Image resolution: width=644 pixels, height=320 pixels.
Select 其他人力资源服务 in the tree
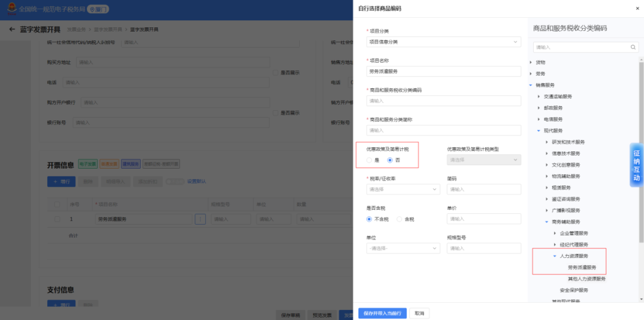click(x=587, y=278)
